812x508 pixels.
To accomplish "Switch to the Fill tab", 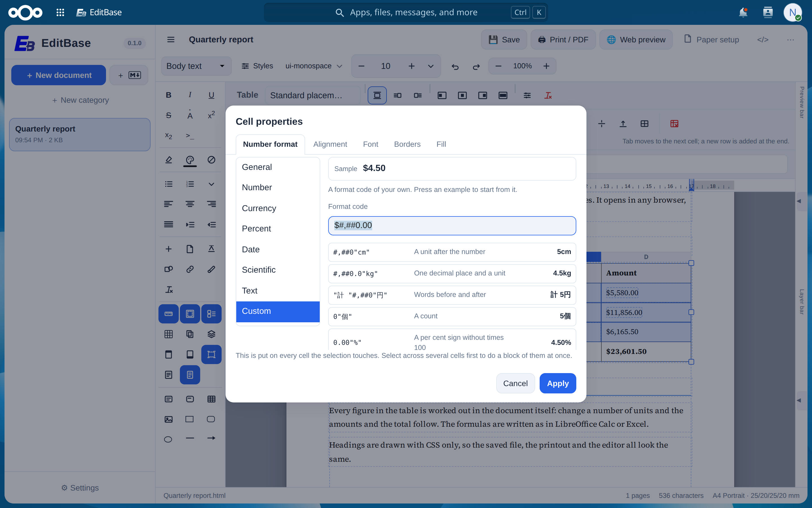I will point(441,144).
